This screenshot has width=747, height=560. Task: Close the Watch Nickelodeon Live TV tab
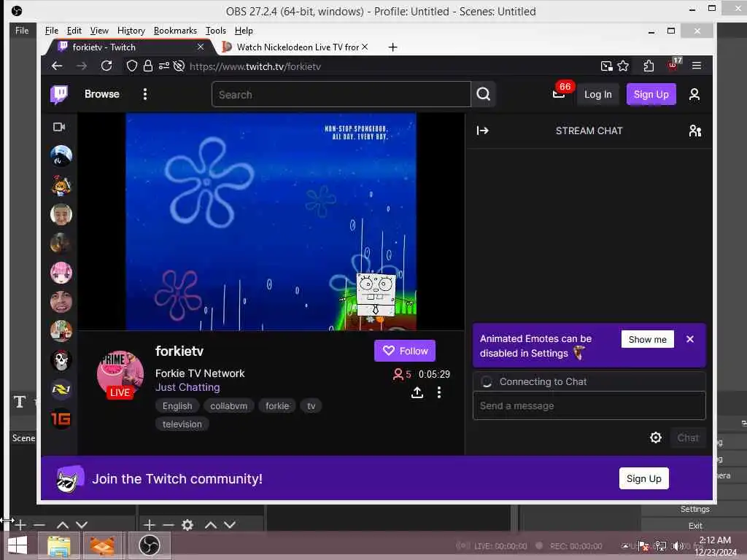(365, 47)
